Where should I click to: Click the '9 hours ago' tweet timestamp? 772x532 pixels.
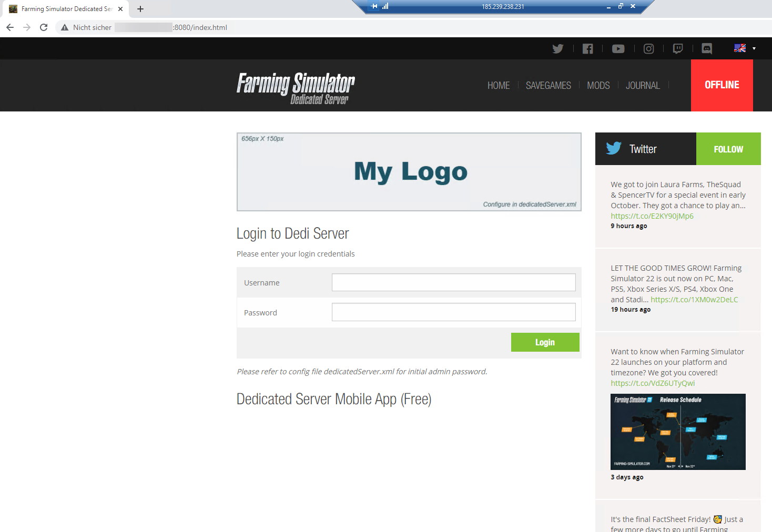click(629, 226)
